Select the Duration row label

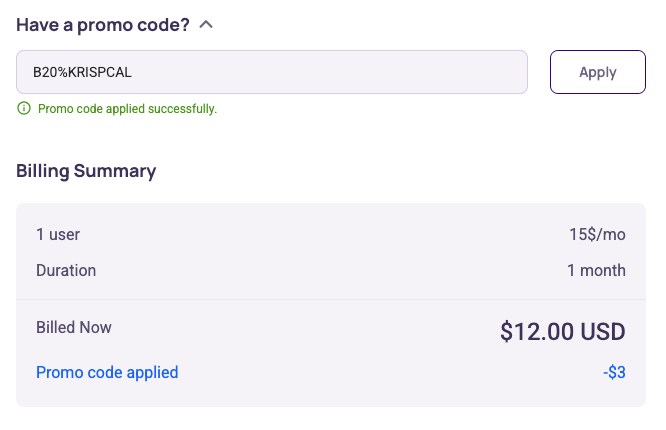[x=66, y=270]
